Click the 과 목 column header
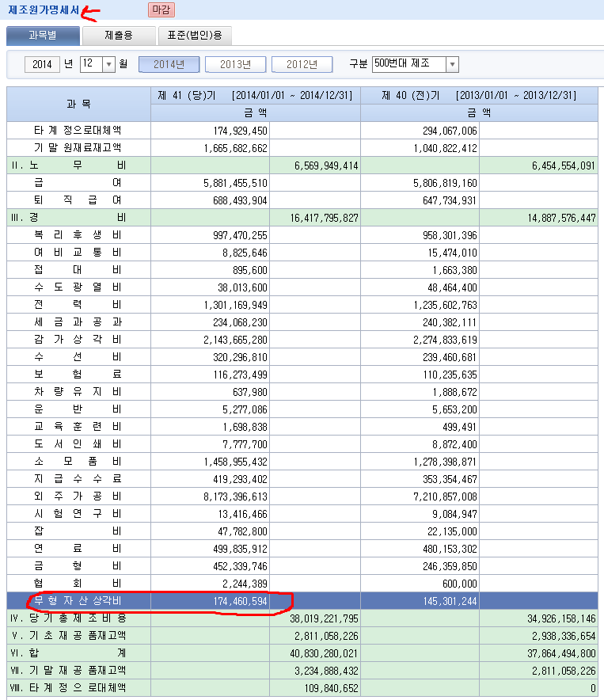 pyautogui.click(x=78, y=104)
